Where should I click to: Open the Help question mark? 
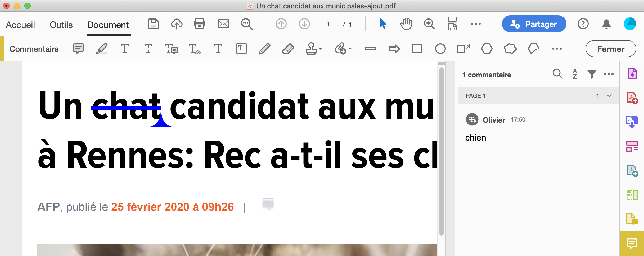tap(583, 24)
